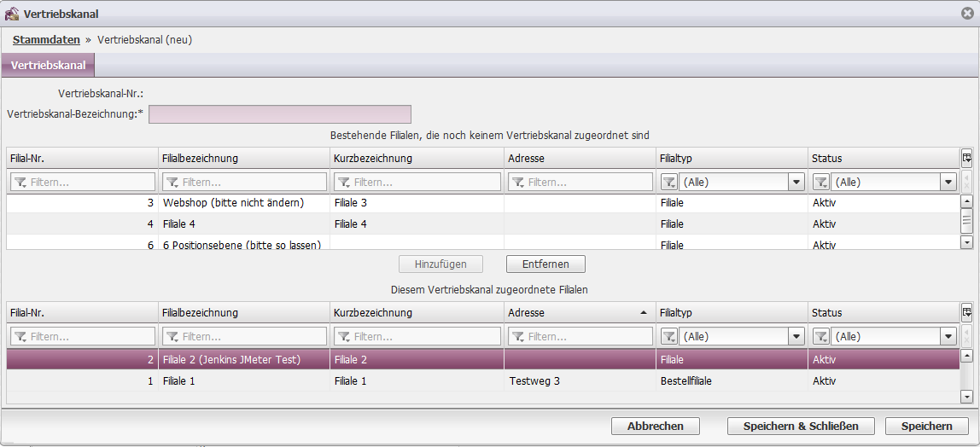Viewport: 980px width, 447px height.
Task: Click the column chooser icon in upper table
Action: [x=966, y=158]
